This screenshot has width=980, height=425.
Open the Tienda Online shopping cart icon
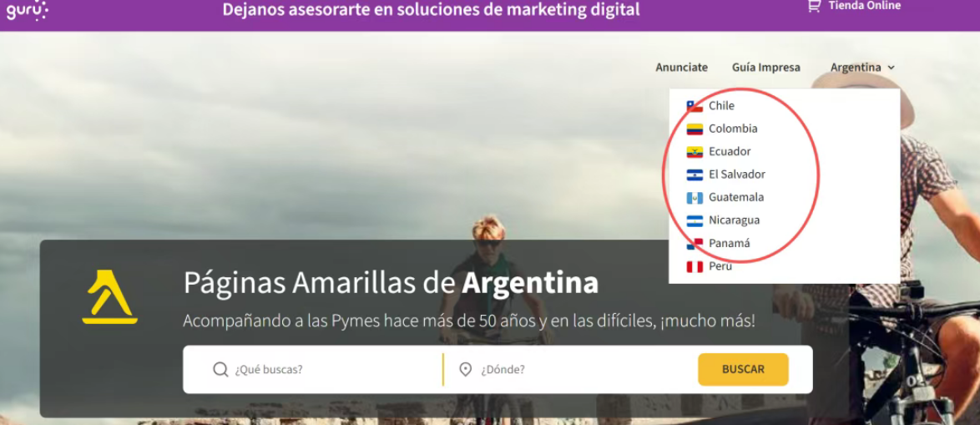click(x=813, y=6)
